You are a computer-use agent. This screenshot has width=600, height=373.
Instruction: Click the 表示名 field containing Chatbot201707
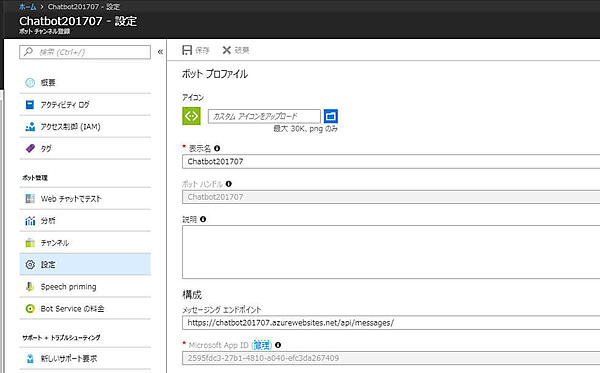tap(391, 161)
